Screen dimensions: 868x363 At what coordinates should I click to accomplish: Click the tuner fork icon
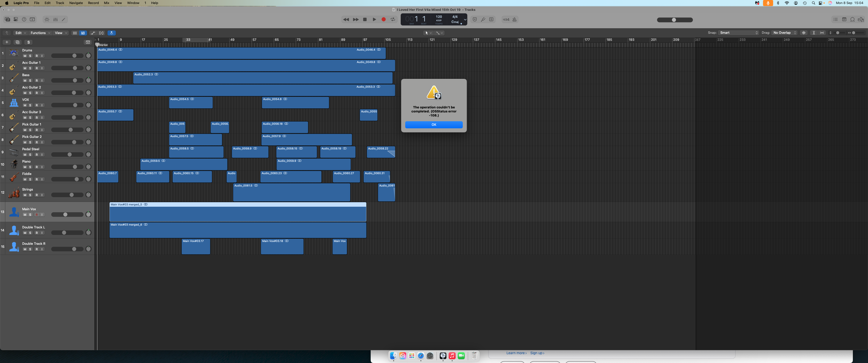pyautogui.click(x=483, y=19)
